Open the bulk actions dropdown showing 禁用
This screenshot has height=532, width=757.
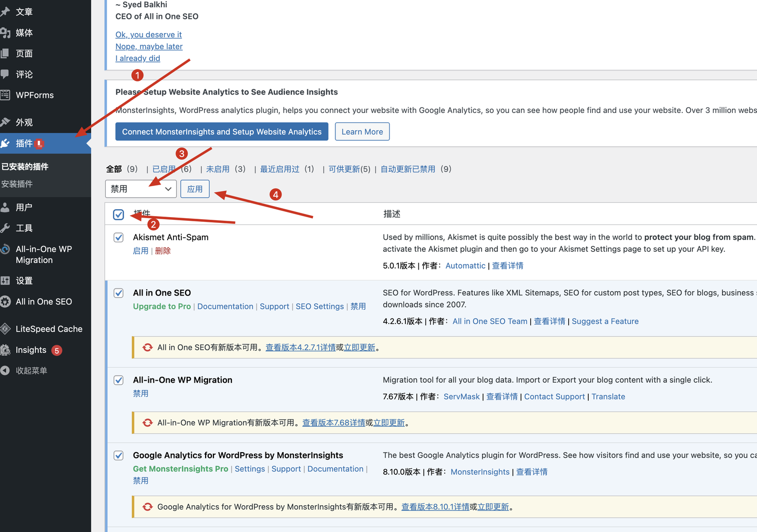(141, 189)
